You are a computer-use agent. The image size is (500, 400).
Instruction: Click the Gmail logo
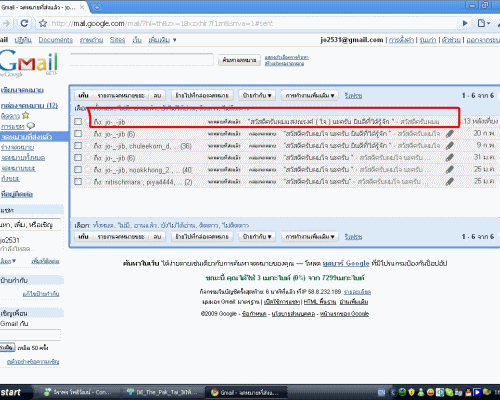coord(29,63)
